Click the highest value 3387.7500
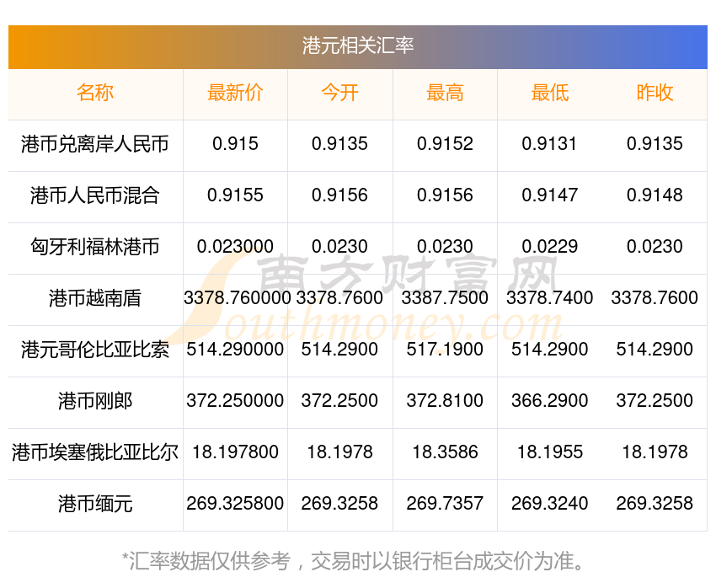 coord(445,298)
